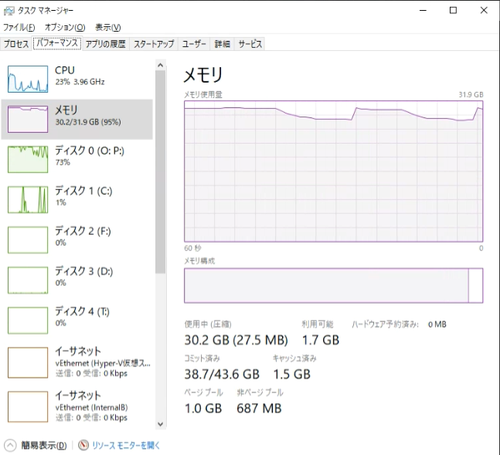Open the 表示(V) menu
This screenshot has width=500, height=455.
click(108, 27)
